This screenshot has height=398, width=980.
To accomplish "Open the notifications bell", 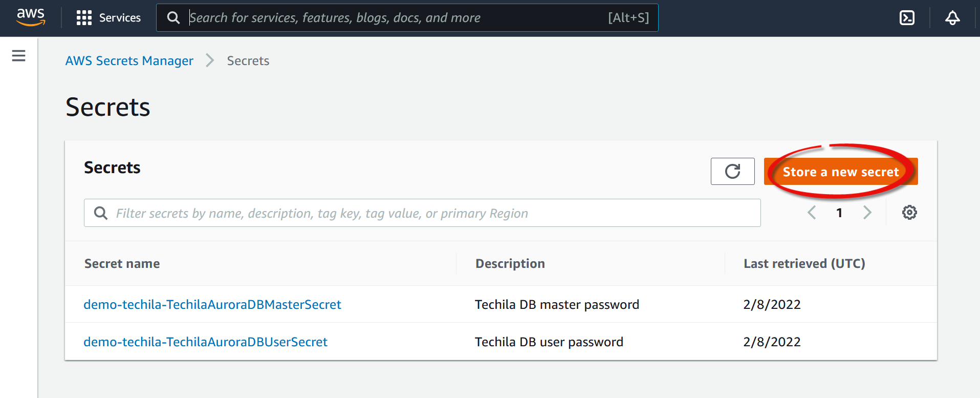I will pyautogui.click(x=952, y=18).
